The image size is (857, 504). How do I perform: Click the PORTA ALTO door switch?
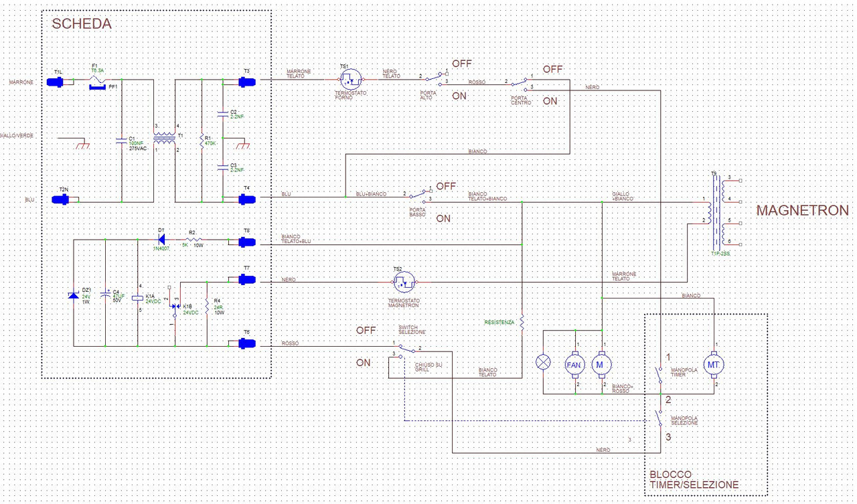click(x=434, y=78)
